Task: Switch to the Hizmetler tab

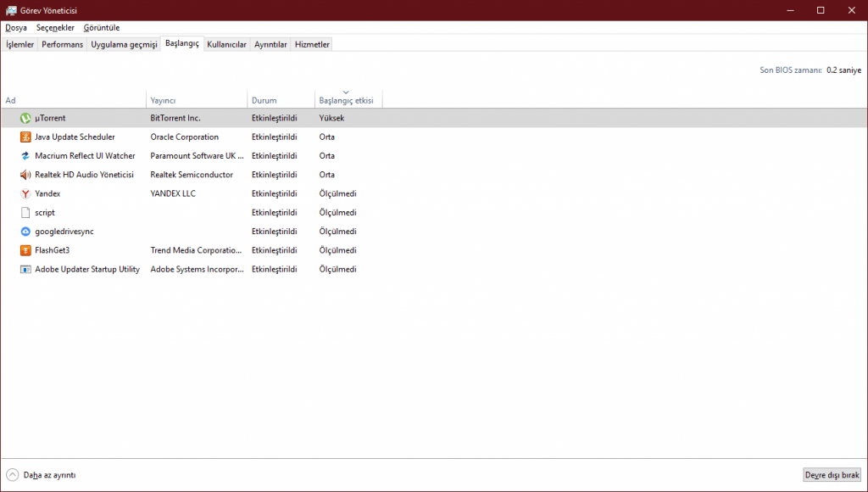Action: pyautogui.click(x=312, y=44)
